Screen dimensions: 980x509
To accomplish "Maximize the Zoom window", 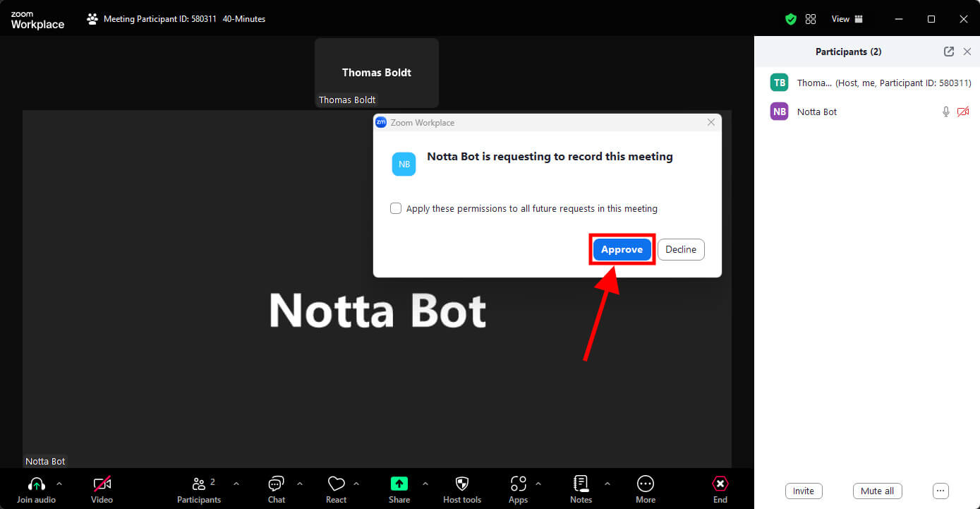I will (x=931, y=19).
